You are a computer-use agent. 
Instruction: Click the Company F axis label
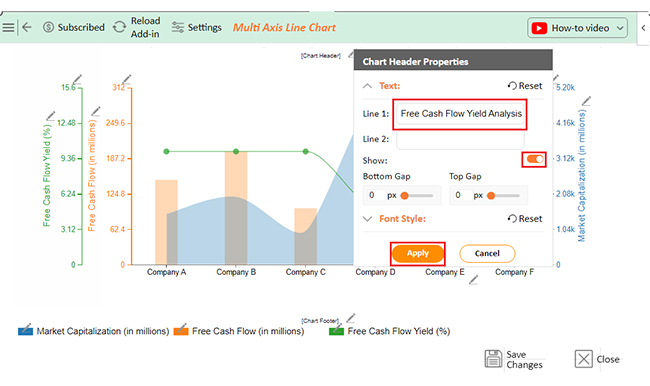(514, 272)
